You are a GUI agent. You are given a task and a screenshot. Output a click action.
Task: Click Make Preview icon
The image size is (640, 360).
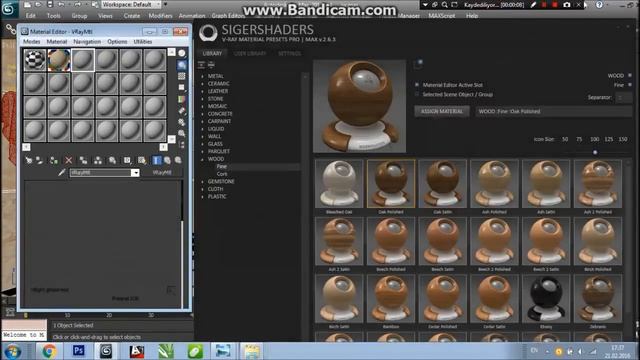pos(182,111)
